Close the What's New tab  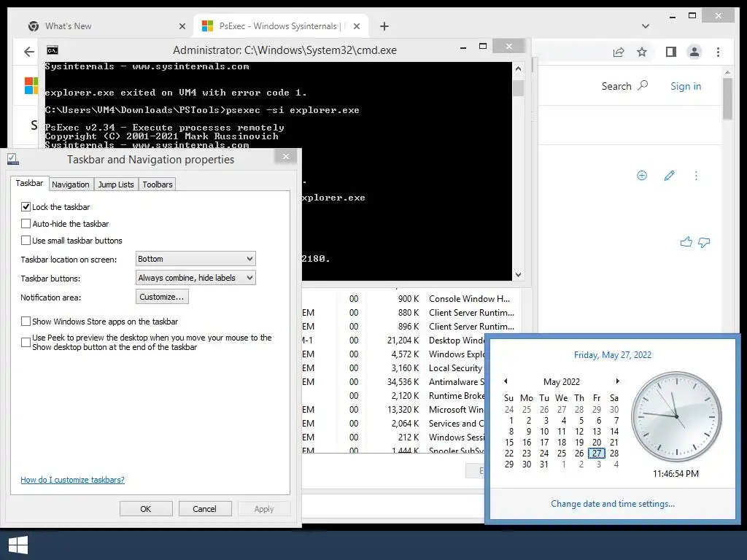coord(182,26)
